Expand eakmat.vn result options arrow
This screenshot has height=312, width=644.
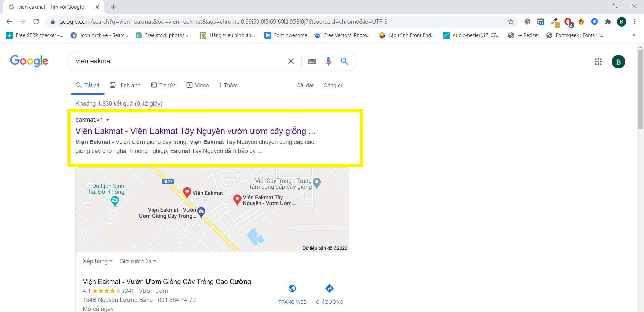pyautogui.click(x=108, y=120)
